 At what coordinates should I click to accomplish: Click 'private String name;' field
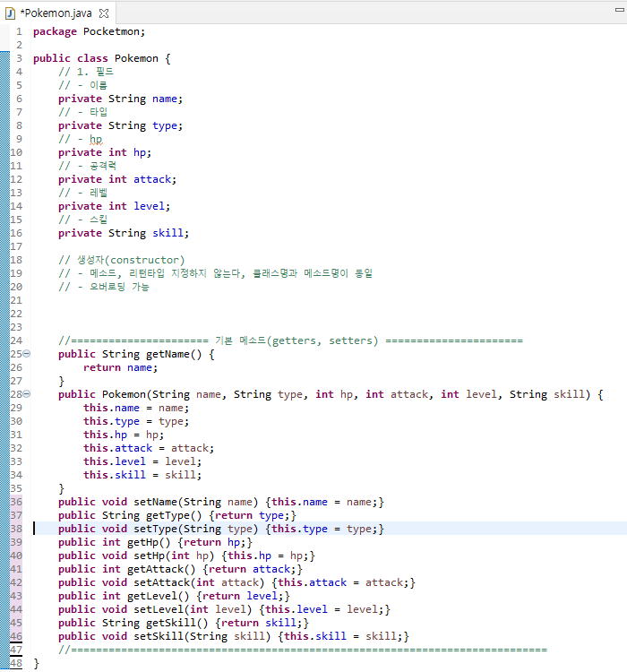pos(120,99)
